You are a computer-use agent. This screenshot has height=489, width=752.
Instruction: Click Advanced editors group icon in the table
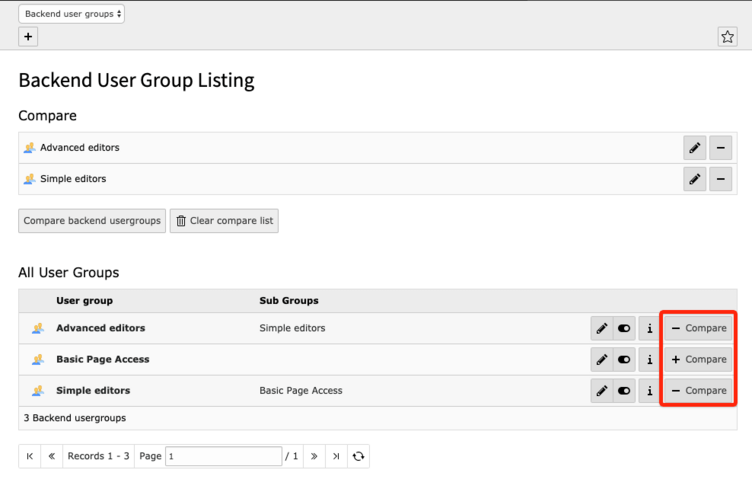pyautogui.click(x=38, y=328)
